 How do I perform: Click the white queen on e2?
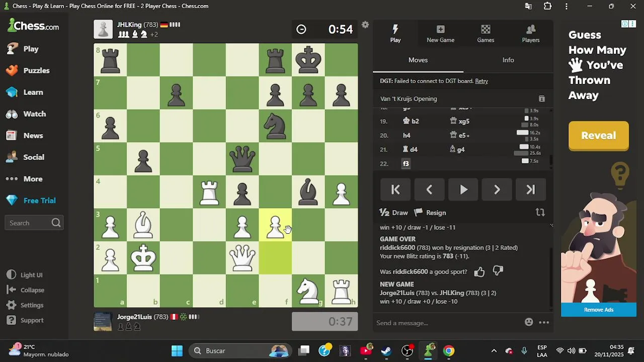click(x=243, y=258)
